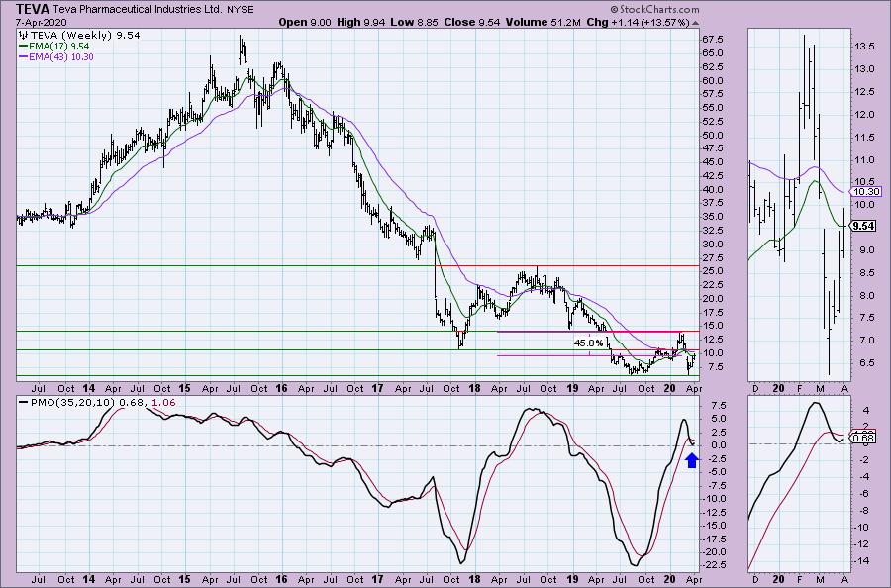Click the NYSE exchange label
The width and height of the screenshot is (891, 588).
pos(243,10)
